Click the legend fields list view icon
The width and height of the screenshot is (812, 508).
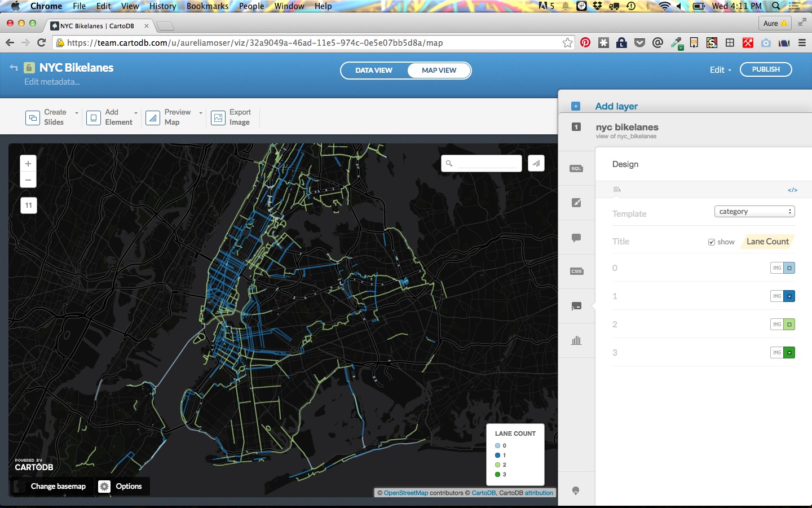(x=617, y=190)
